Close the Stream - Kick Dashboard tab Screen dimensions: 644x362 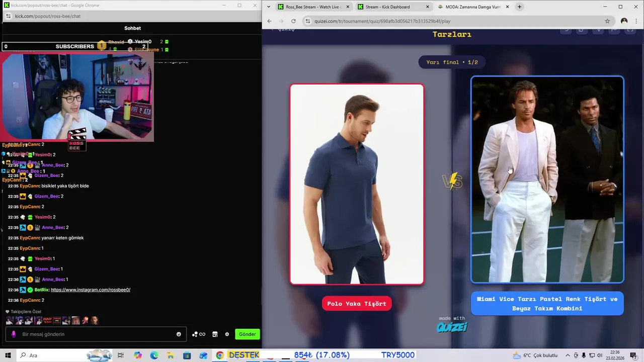(x=428, y=7)
